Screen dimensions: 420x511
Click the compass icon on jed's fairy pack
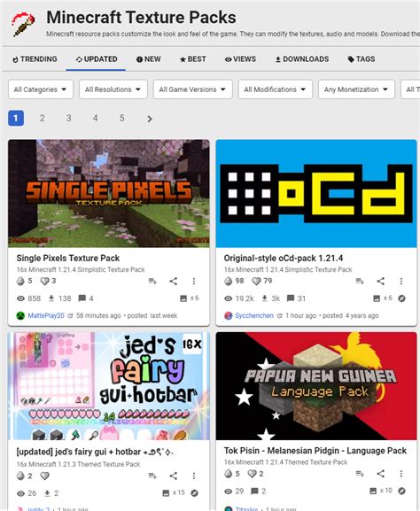coord(194,493)
